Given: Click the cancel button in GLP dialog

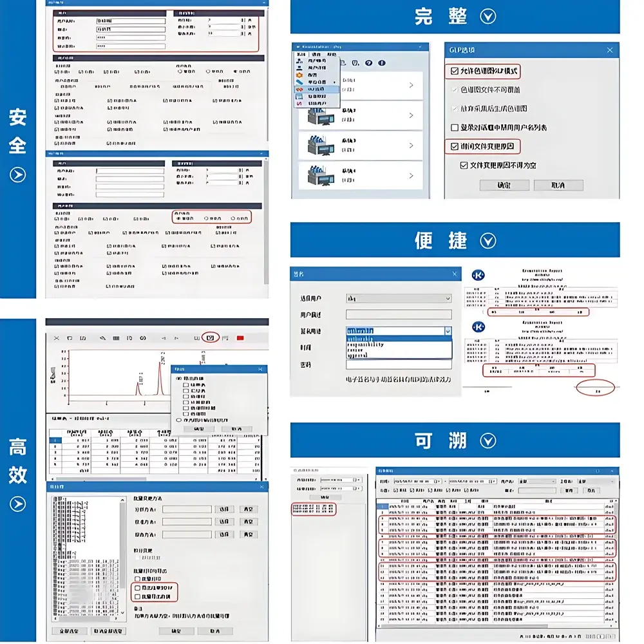Looking at the screenshot, I should click(x=558, y=185).
